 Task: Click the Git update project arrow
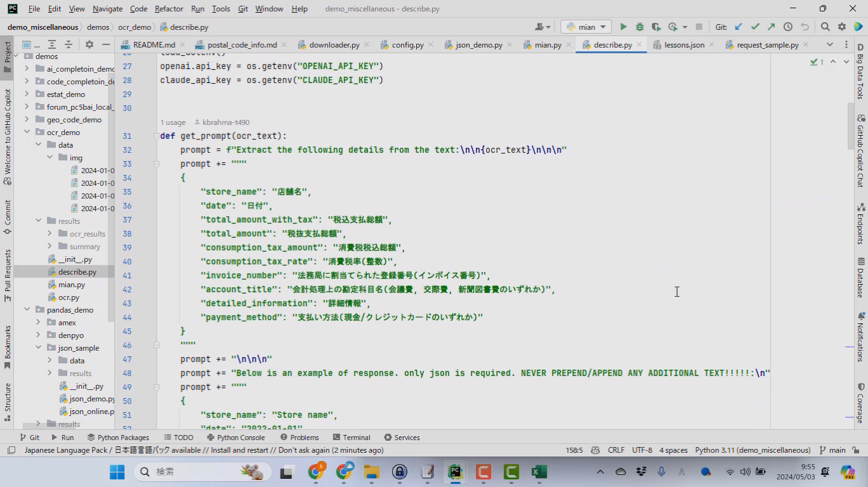click(x=739, y=27)
